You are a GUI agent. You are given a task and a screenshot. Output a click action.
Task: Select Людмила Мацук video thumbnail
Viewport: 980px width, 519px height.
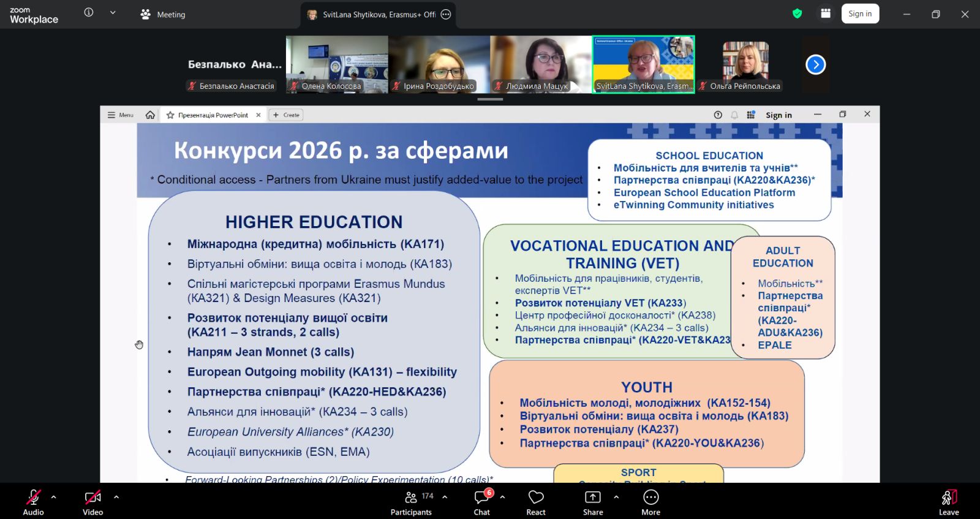pyautogui.click(x=541, y=64)
